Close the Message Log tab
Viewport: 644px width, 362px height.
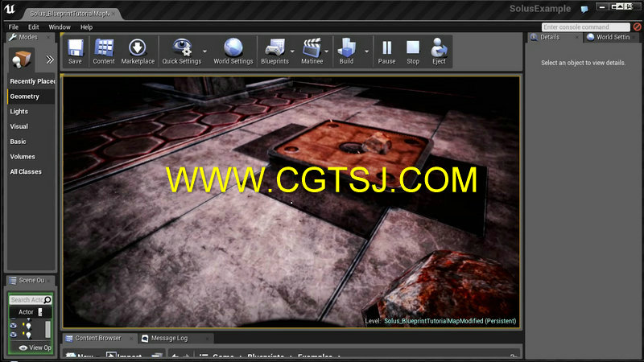[208, 339]
